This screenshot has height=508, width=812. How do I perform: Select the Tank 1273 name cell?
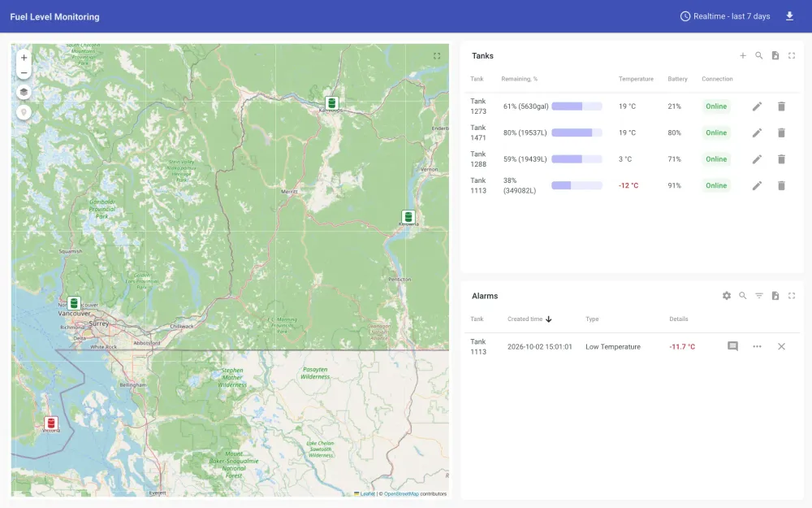[478, 106]
